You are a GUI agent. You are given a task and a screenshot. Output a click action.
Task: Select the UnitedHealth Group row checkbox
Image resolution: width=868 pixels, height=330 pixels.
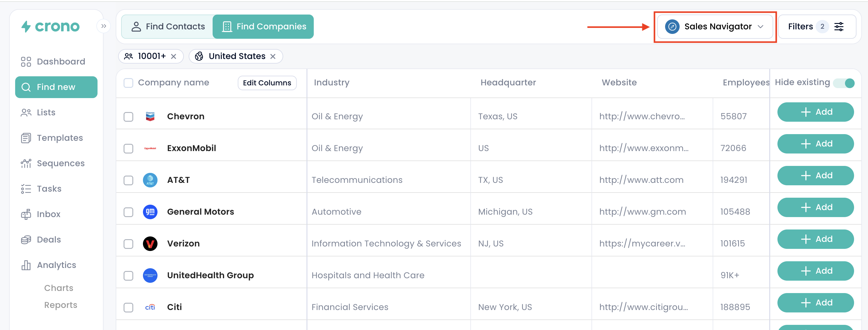tap(128, 276)
